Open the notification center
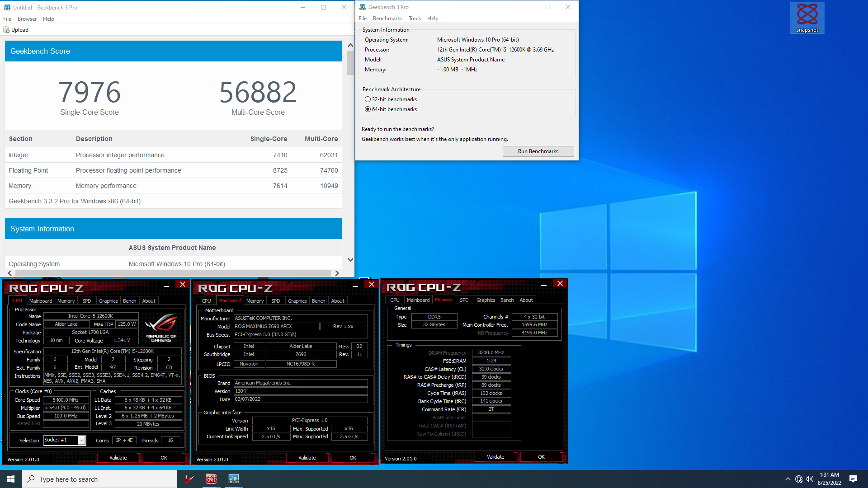This screenshot has width=868, height=488. coord(853,479)
